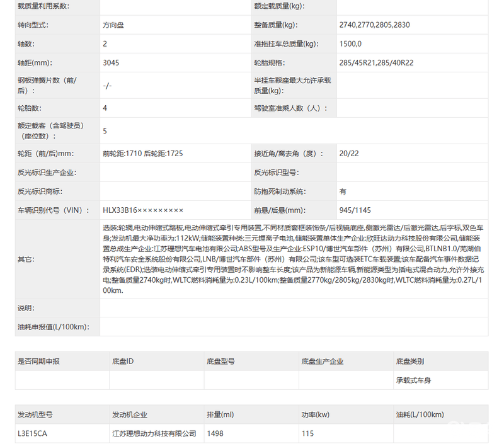Viewport: 504px width, 444px height.
Task: Click the 功率(kw) column header
Action: 316,415
